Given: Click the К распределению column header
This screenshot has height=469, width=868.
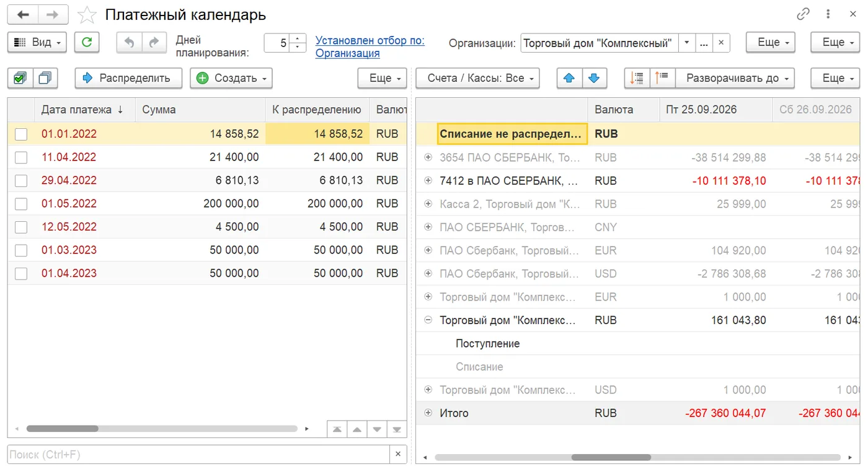Looking at the screenshot, I should pos(317,110).
